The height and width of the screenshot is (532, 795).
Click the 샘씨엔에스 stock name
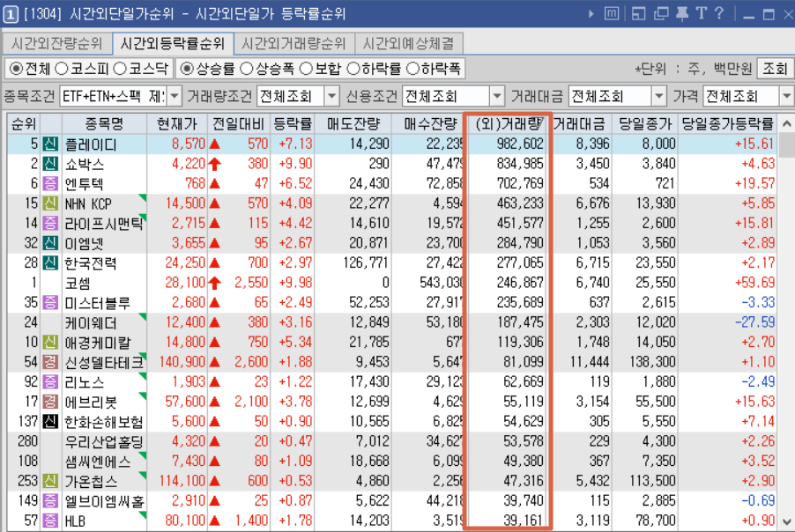[98, 461]
